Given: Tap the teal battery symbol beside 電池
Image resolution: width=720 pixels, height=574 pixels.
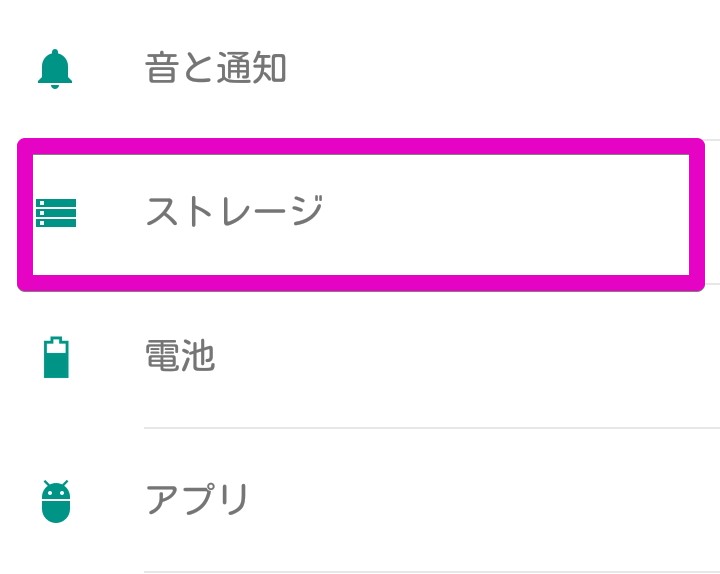Looking at the screenshot, I should point(56,357).
